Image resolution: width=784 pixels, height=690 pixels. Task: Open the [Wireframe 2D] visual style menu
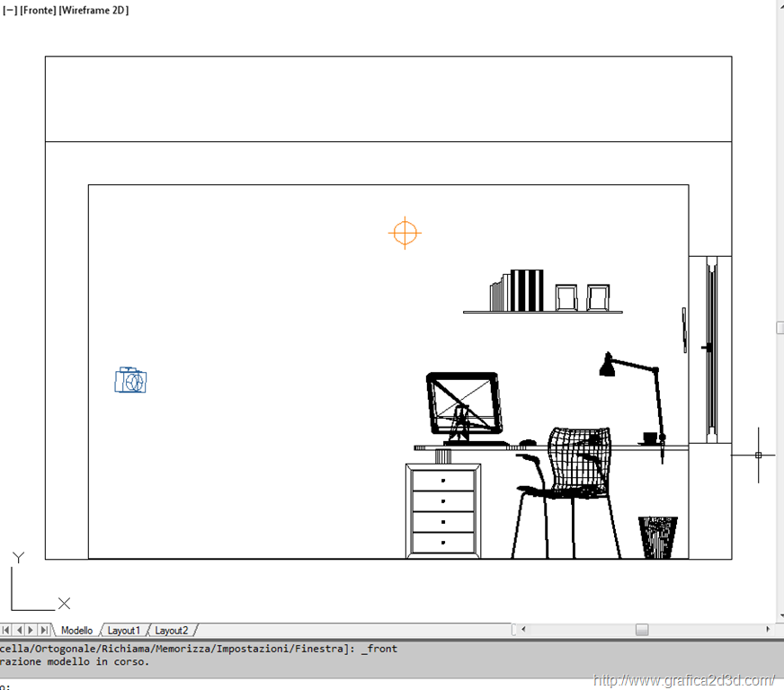click(x=94, y=11)
